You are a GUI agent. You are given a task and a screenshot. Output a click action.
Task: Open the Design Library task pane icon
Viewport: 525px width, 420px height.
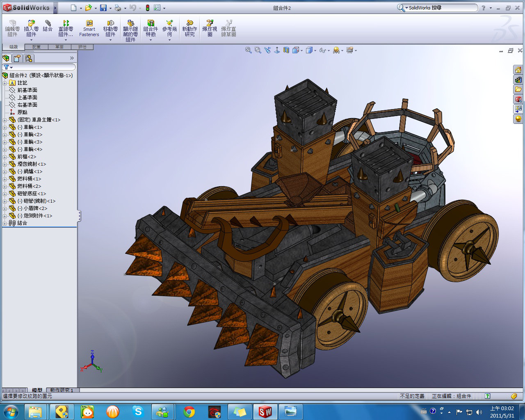518,80
